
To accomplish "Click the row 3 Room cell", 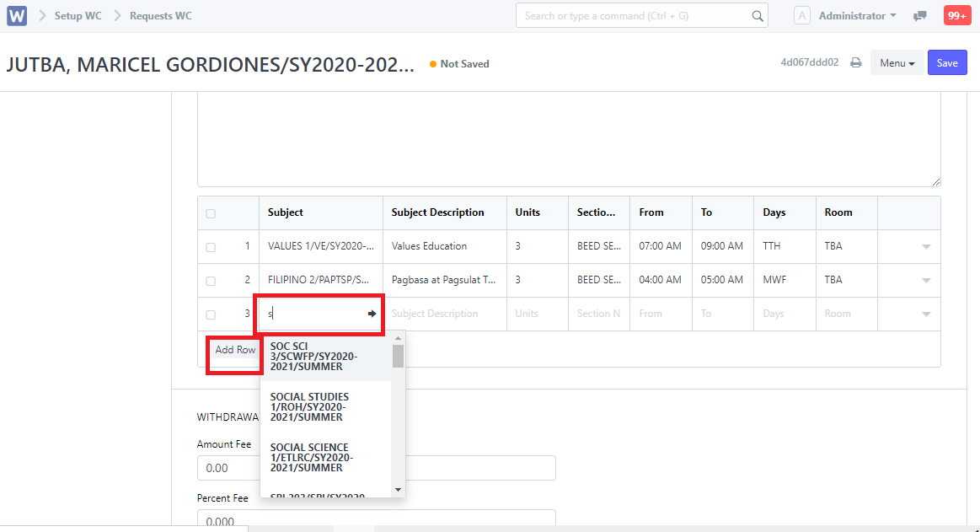I will [x=847, y=314].
